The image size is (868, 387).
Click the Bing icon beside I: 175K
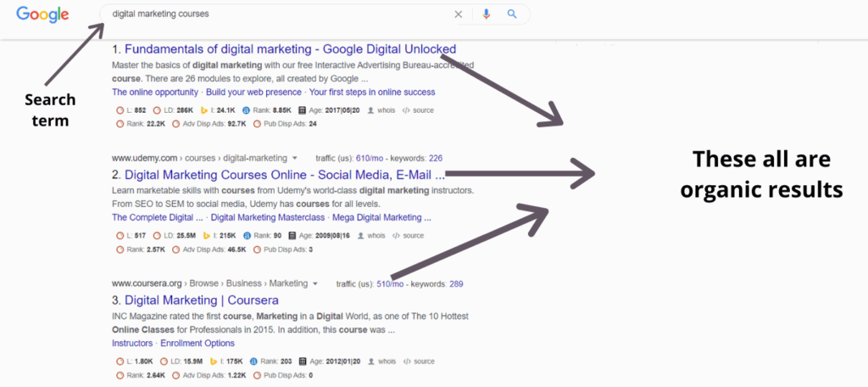[213, 362]
